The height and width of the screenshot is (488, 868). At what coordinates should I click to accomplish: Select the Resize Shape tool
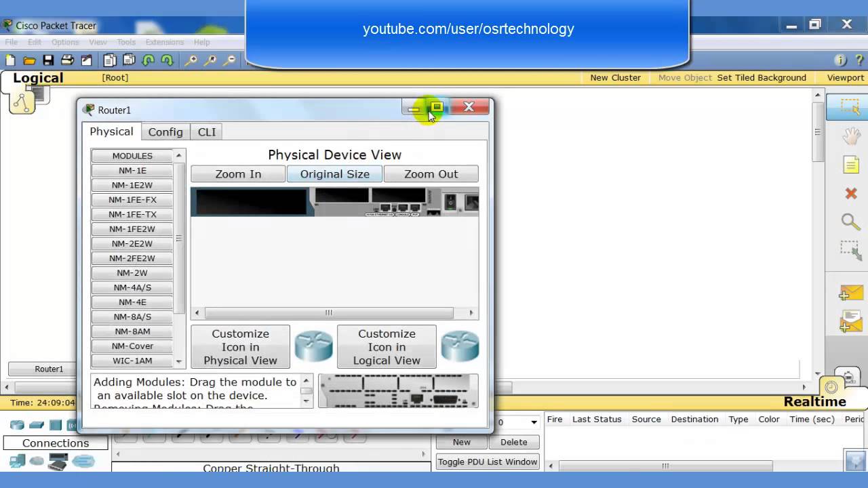[x=851, y=250]
